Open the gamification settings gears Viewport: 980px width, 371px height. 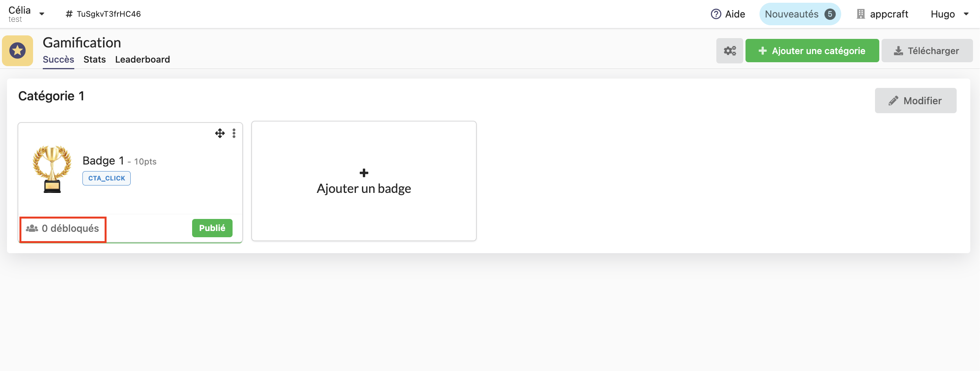coord(730,51)
